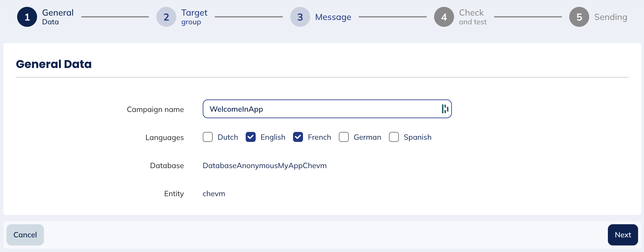Click the DatabaseAnonymousMyAppChevm database value

coord(264,166)
